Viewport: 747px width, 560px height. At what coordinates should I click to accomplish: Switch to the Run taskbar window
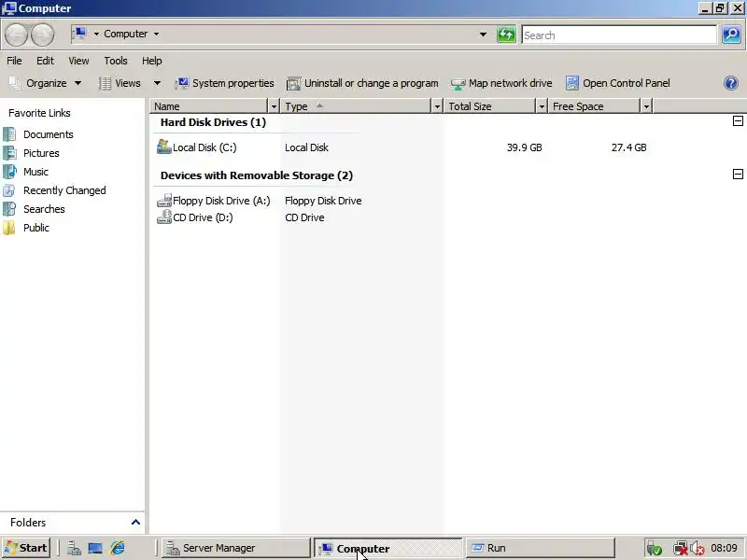[541, 548]
